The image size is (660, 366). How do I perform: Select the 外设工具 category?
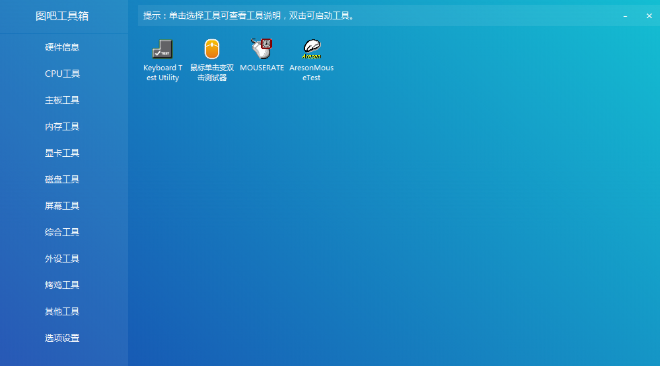[62, 259]
